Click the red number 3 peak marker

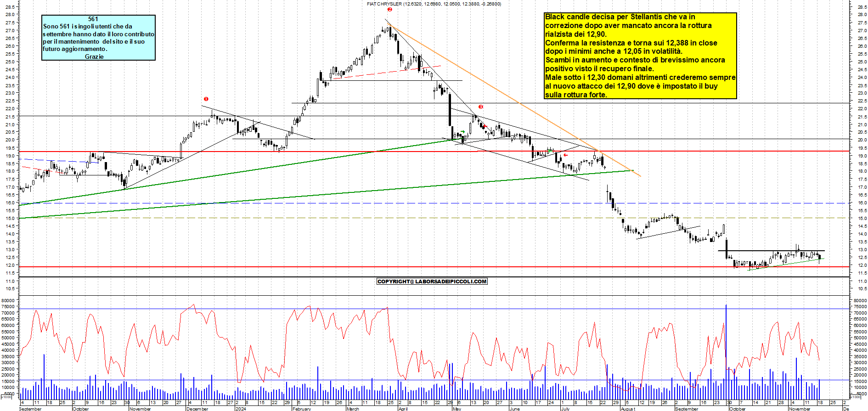point(481,107)
